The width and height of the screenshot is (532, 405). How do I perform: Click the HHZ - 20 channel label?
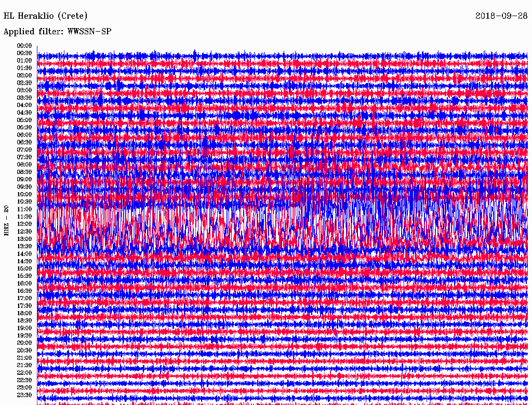tap(6, 221)
